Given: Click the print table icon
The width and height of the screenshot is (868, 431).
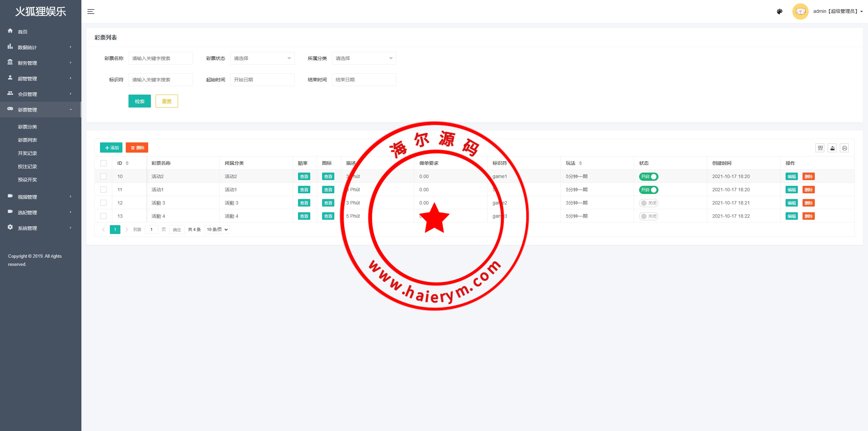Looking at the screenshot, I should (x=844, y=148).
